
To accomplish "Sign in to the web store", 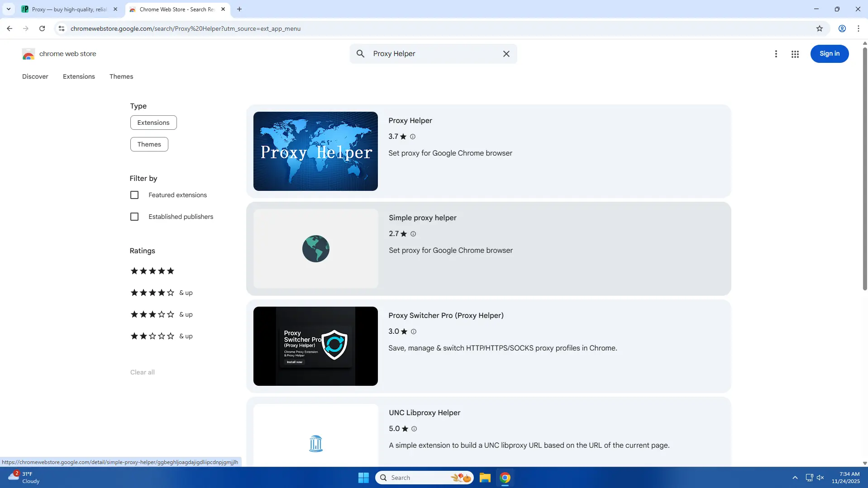I will (x=830, y=54).
